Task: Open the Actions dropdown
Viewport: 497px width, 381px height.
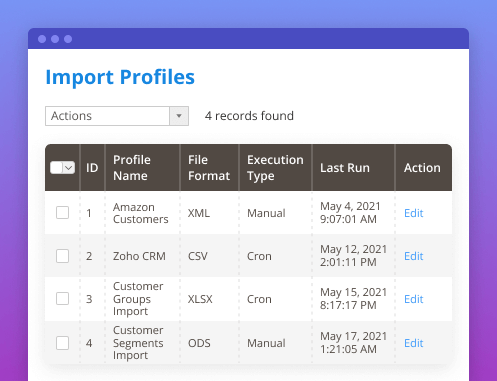Action: 117,116
